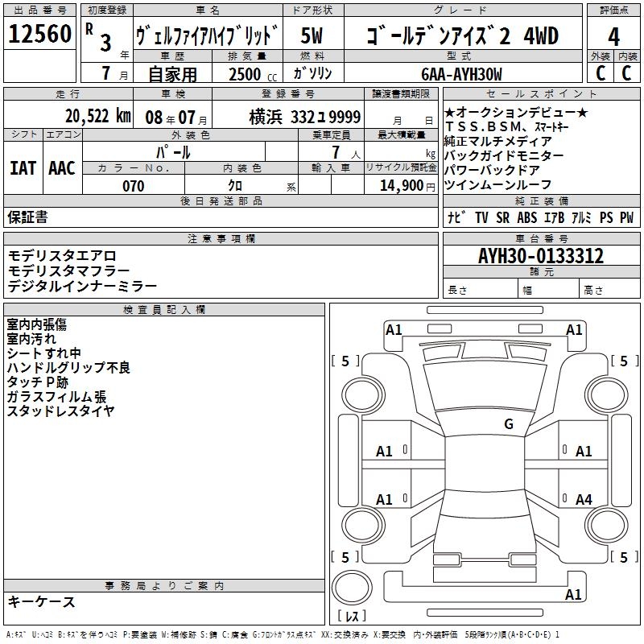Select the 自家用 vehicle history value
Screen dimensions: 644x644
[x=172, y=74]
